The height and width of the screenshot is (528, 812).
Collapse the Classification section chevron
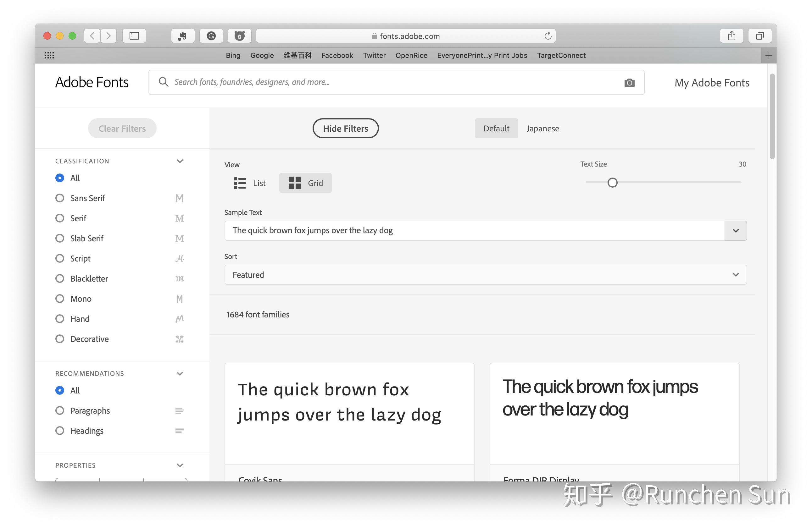coord(180,161)
